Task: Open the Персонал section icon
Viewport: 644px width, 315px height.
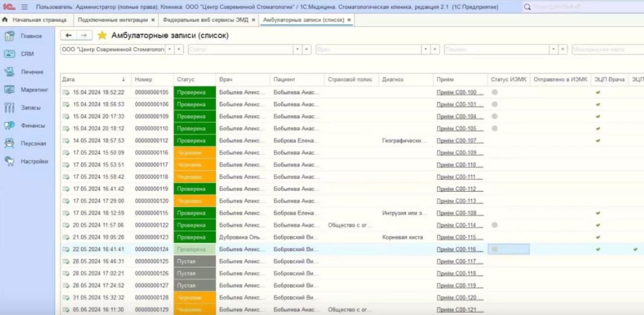Action: pyautogui.click(x=10, y=143)
